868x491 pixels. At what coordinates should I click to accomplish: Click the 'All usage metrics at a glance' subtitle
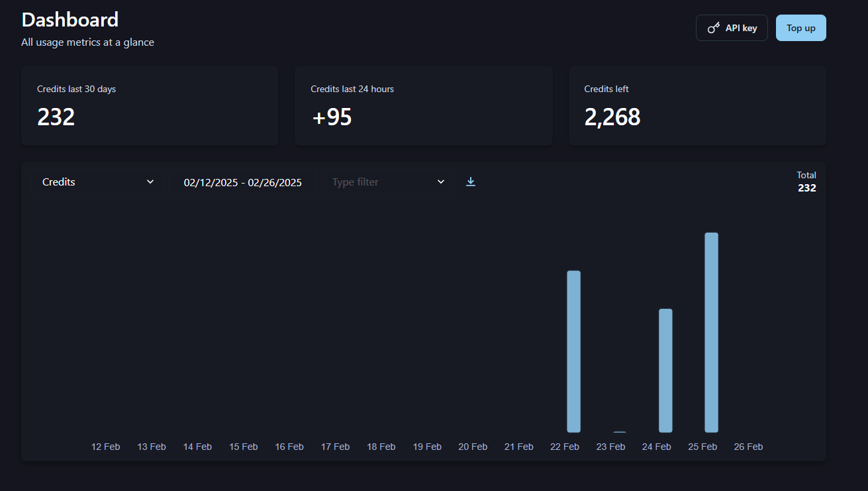point(87,42)
